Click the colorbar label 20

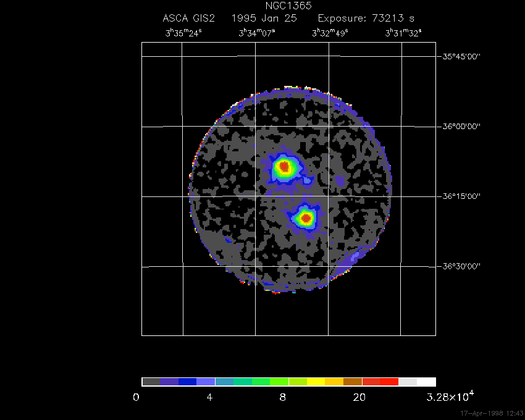tap(359, 398)
